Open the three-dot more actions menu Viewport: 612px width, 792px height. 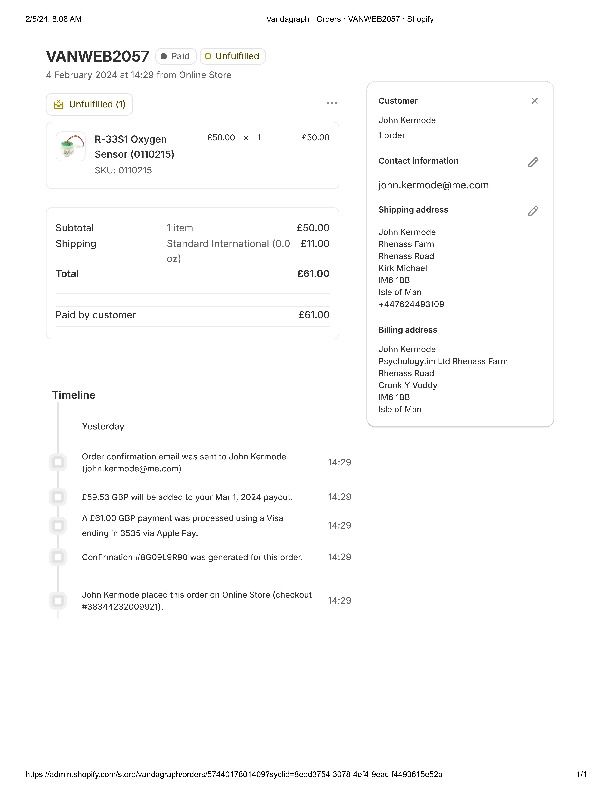pos(332,103)
